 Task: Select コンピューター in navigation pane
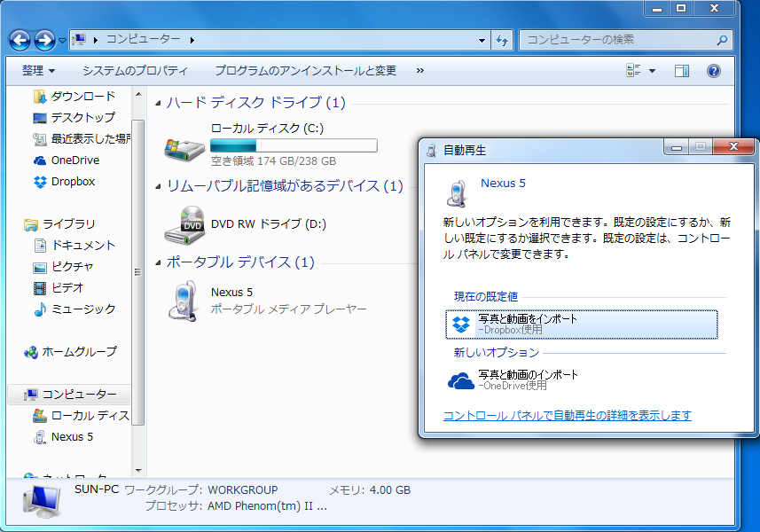pyautogui.click(x=69, y=395)
